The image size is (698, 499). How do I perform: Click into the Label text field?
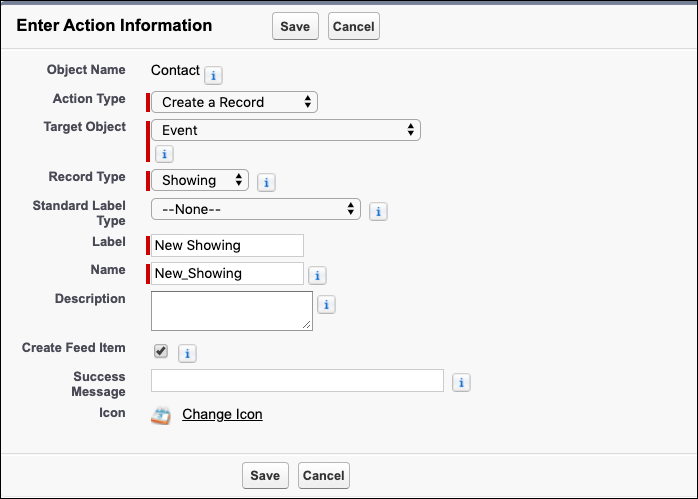click(x=227, y=245)
